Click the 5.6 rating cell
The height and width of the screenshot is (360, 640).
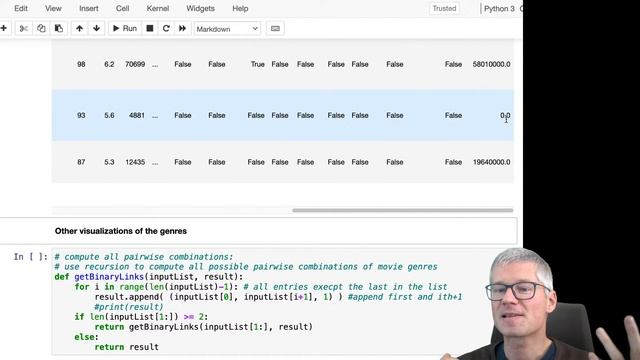[109, 116]
